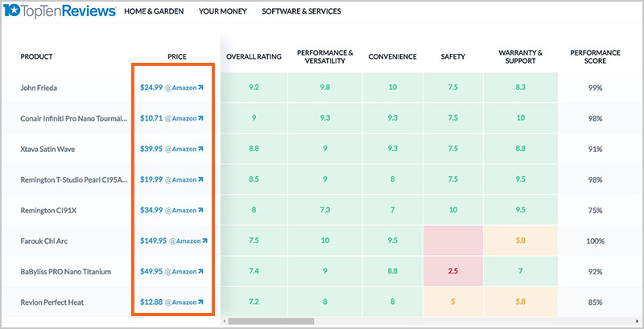Click external arrow icon in Conair row
This screenshot has height=329, width=644.
click(x=200, y=118)
